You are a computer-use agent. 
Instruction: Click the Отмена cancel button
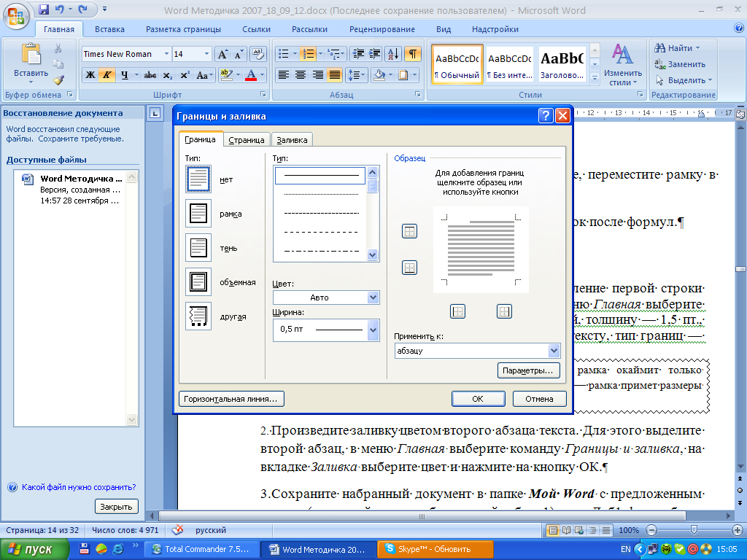pos(539,399)
